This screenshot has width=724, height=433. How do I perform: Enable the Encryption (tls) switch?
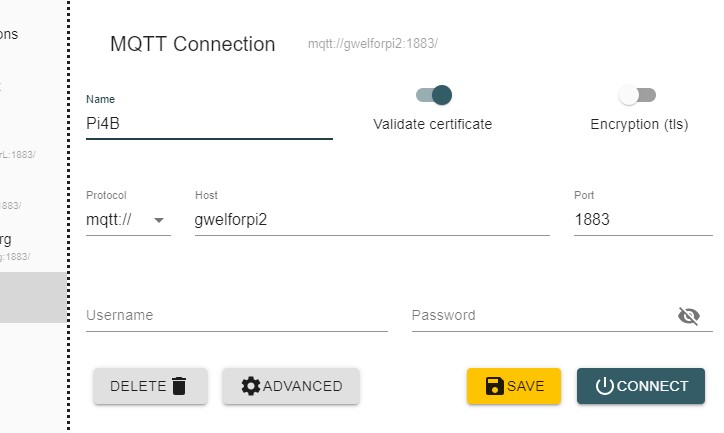pyautogui.click(x=637, y=95)
